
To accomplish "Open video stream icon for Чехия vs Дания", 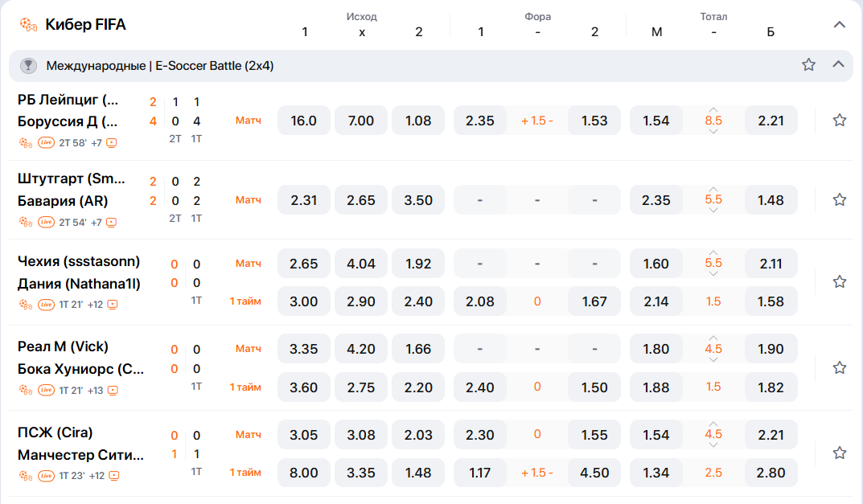I will (x=113, y=305).
